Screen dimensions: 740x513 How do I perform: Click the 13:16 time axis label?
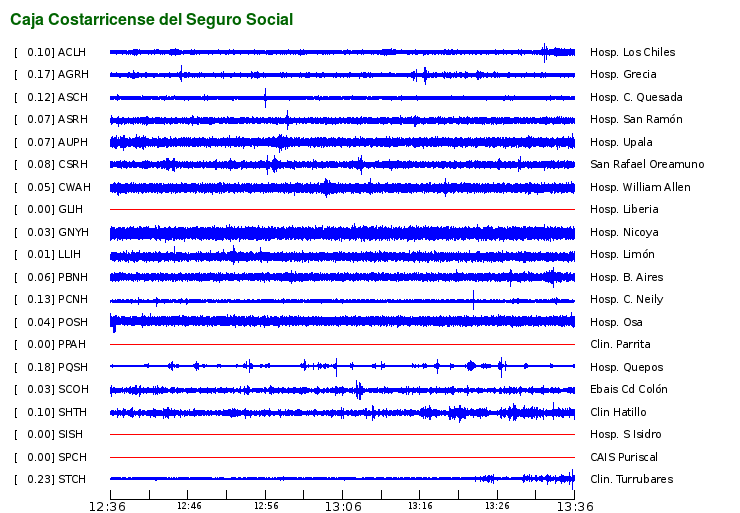coord(420,506)
